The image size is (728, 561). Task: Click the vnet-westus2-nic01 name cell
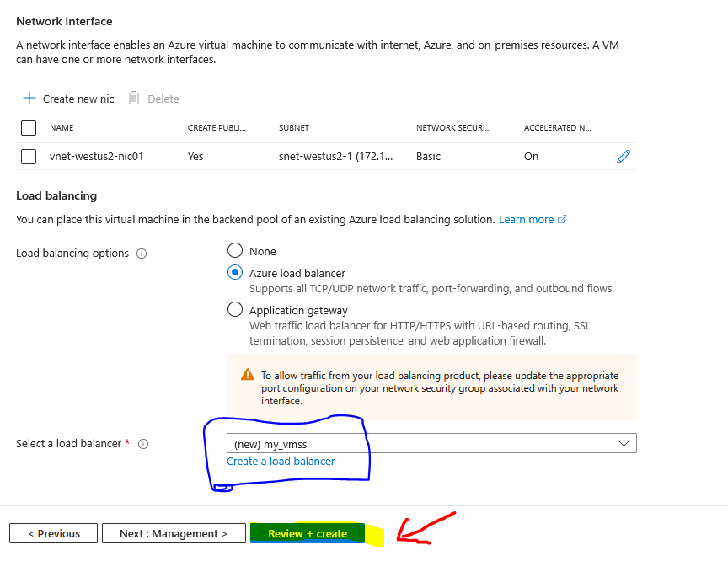96,157
